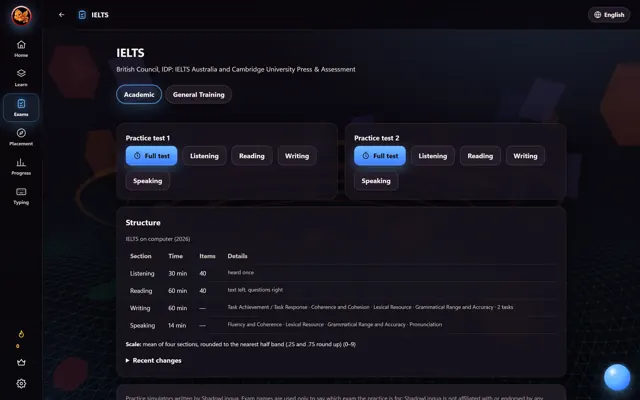View the Progress chart icon
Screen dimensions: 640x400
pyautogui.click(x=21, y=162)
